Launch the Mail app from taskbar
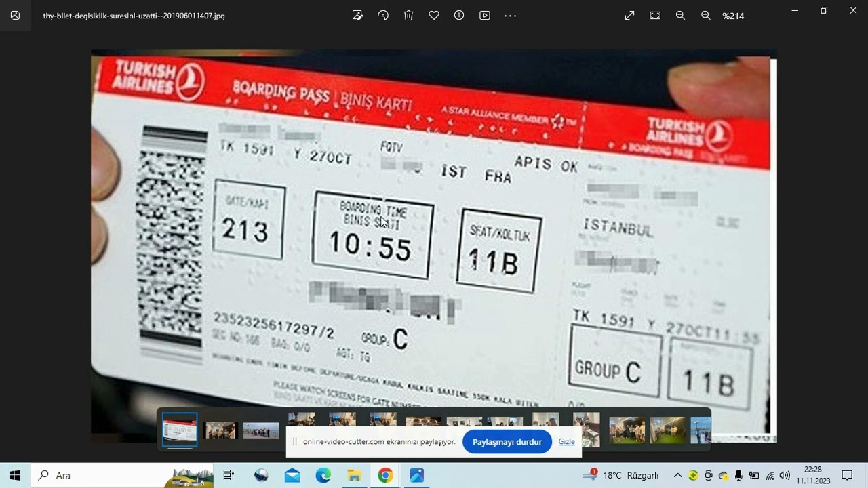 (292, 475)
